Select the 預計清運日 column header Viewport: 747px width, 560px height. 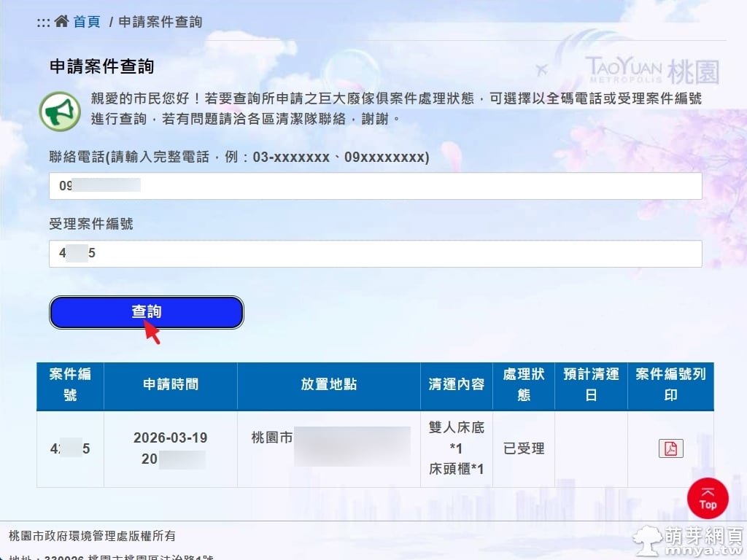click(591, 385)
